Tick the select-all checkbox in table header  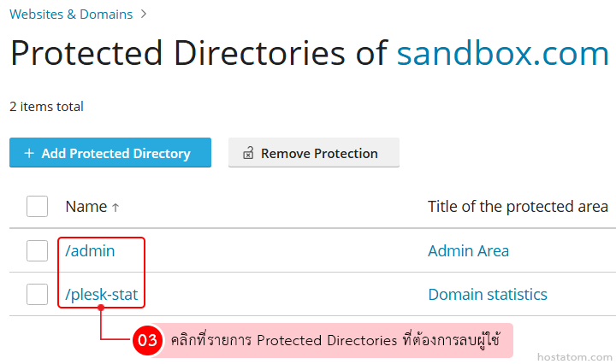tap(37, 207)
